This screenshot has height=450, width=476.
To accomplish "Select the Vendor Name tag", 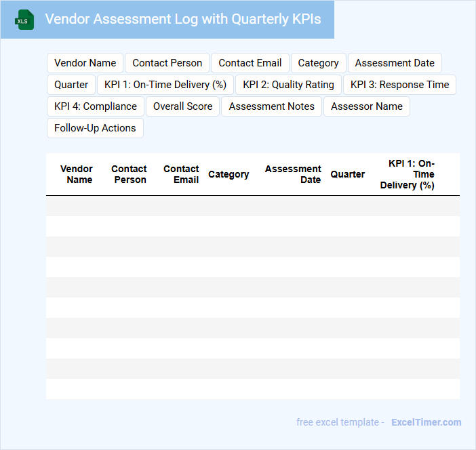I will (x=85, y=63).
